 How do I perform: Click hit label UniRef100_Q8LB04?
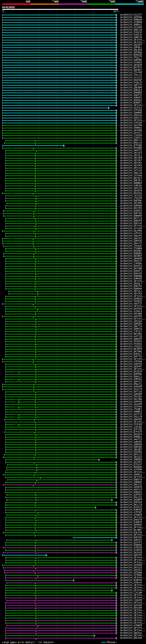click(131, 50)
